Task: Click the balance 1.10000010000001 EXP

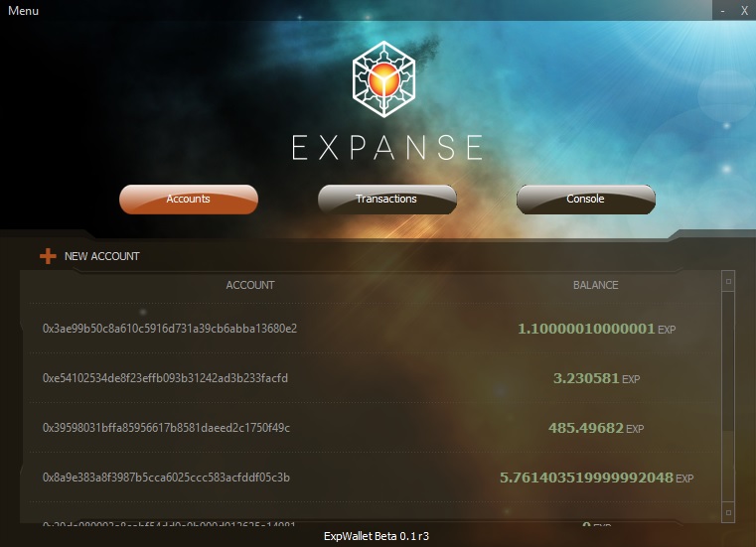Action: coord(596,329)
